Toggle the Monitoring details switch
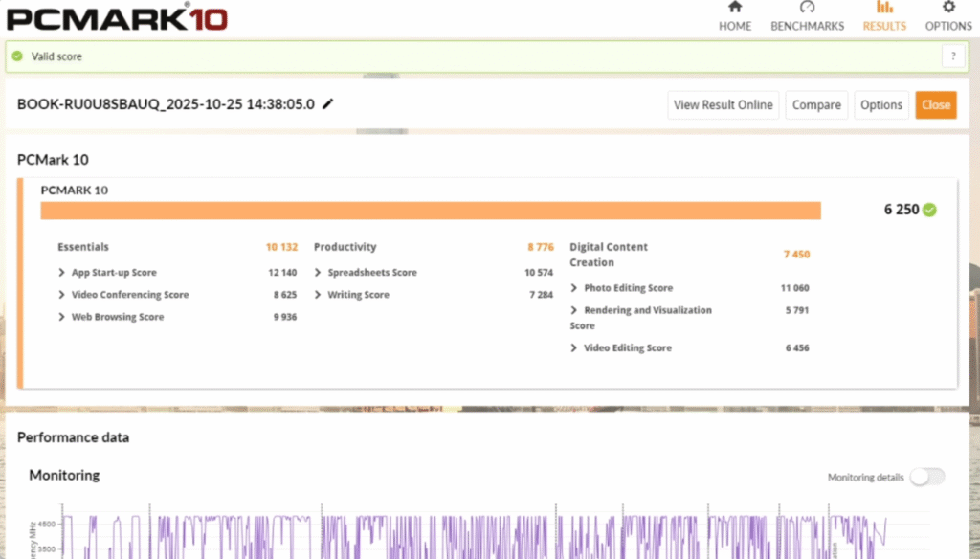 (926, 477)
